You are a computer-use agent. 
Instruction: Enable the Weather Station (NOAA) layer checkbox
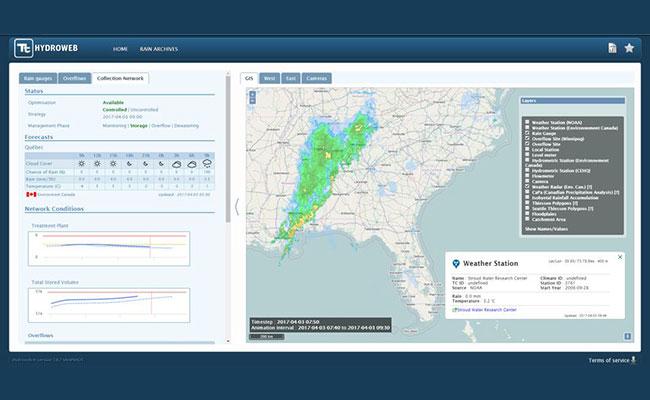527,122
